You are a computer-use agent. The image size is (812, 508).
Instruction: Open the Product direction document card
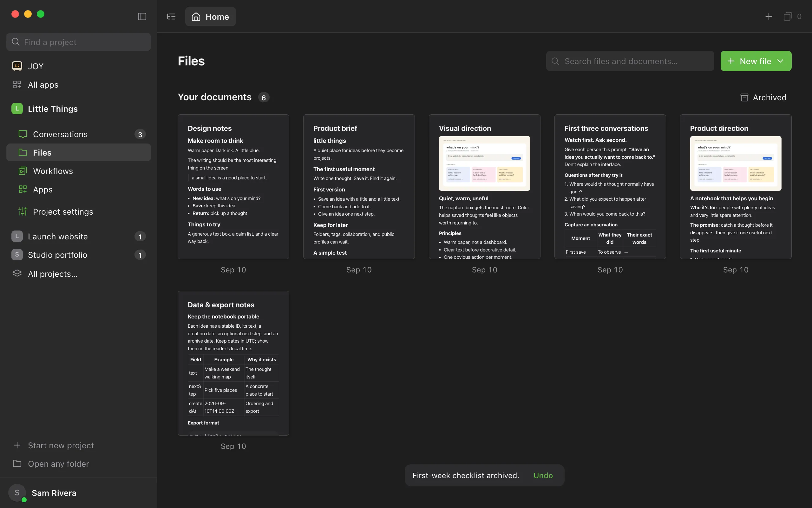736,186
